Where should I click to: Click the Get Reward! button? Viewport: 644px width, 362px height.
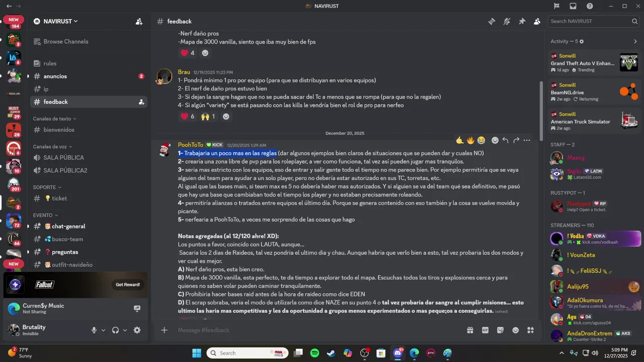[x=128, y=285]
